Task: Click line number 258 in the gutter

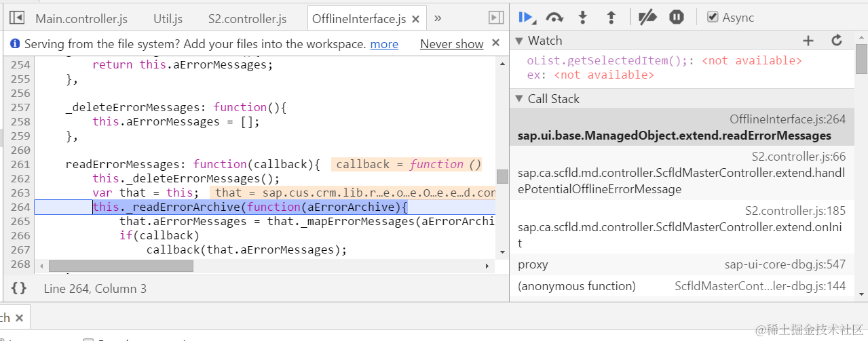Action: [x=20, y=121]
